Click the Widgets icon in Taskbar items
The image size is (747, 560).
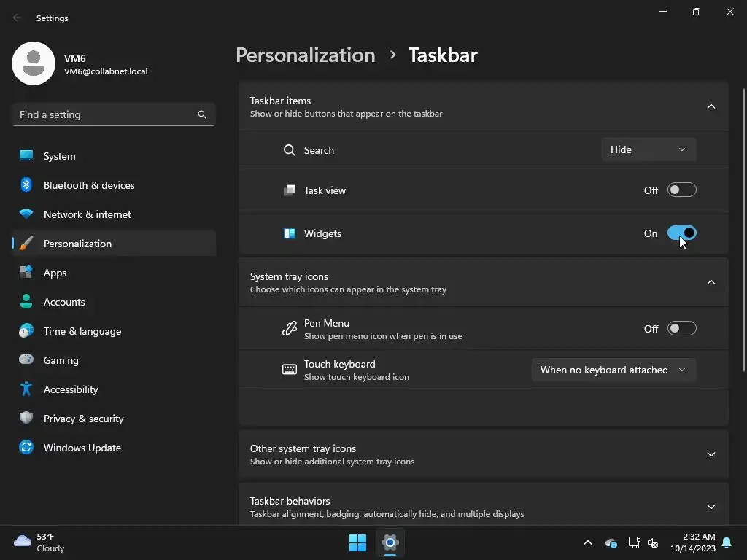point(289,233)
